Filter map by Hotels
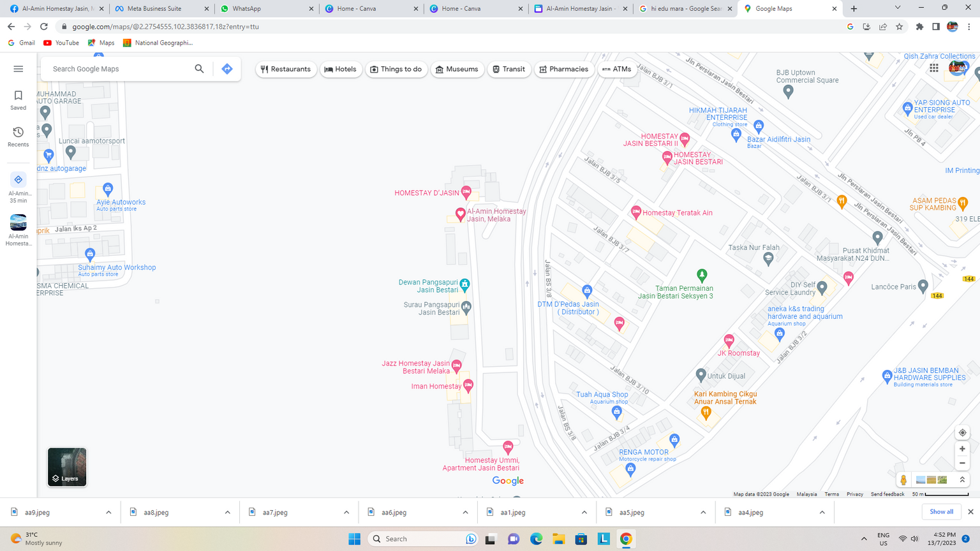Image resolution: width=980 pixels, height=551 pixels. click(x=341, y=69)
